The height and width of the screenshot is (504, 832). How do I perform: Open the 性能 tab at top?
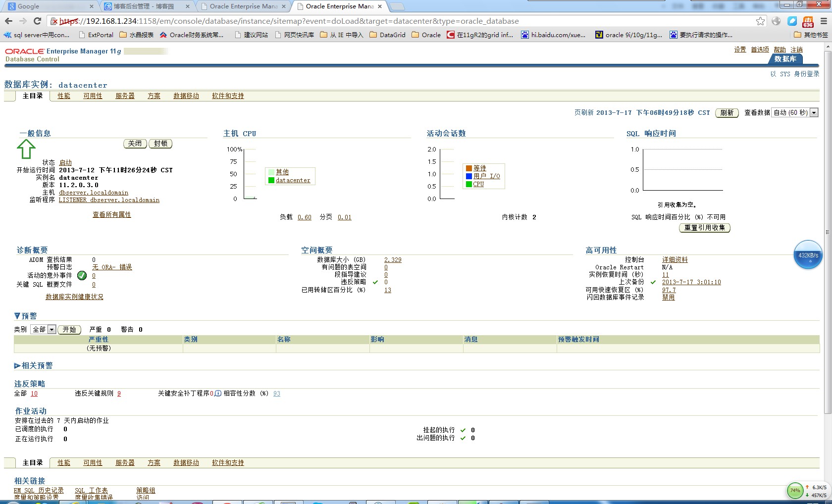pyautogui.click(x=64, y=96)
